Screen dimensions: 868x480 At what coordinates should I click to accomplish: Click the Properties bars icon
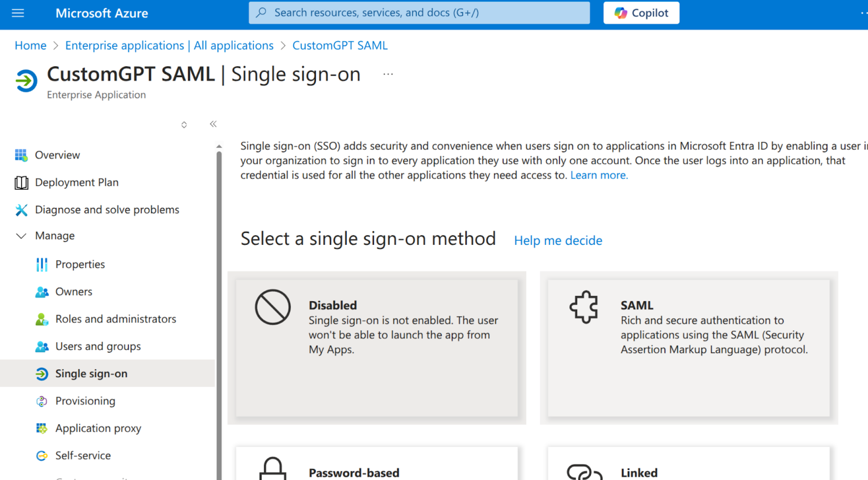coord(42,264)
